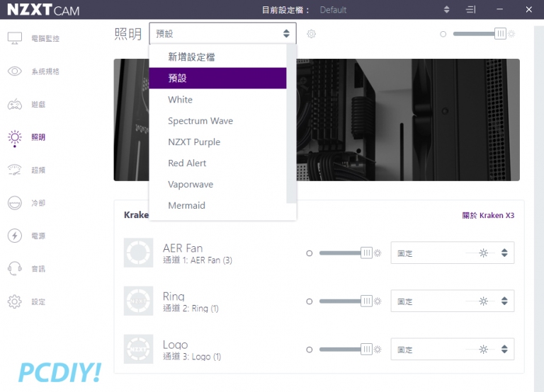Click Logo brightness maximum sun
The height and width of the screenshot is (392, 544).
click(378, 350)
